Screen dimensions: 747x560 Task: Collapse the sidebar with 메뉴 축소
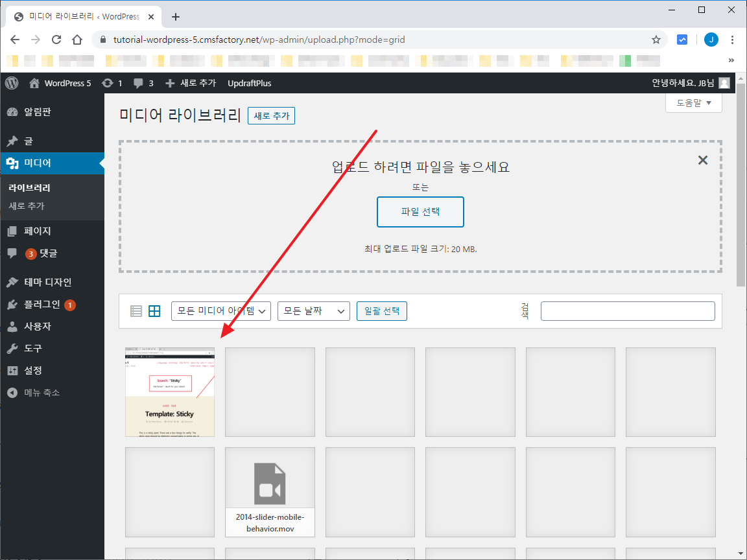(x=52, y=393)
